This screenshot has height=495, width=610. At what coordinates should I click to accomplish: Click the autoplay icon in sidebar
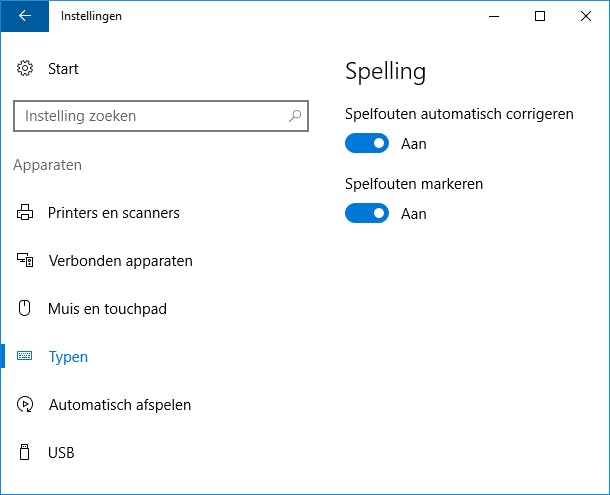click(25, 405)
